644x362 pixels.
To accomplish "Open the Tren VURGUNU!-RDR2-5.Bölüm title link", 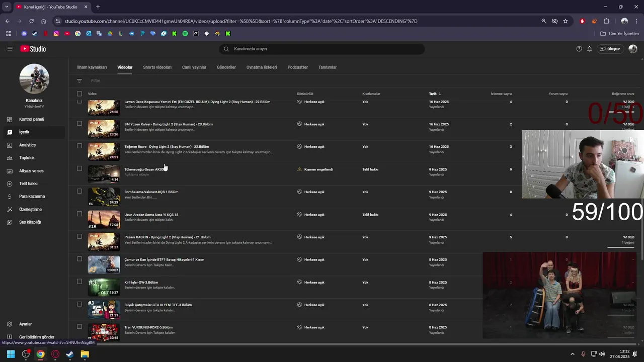I will point(148,327).
